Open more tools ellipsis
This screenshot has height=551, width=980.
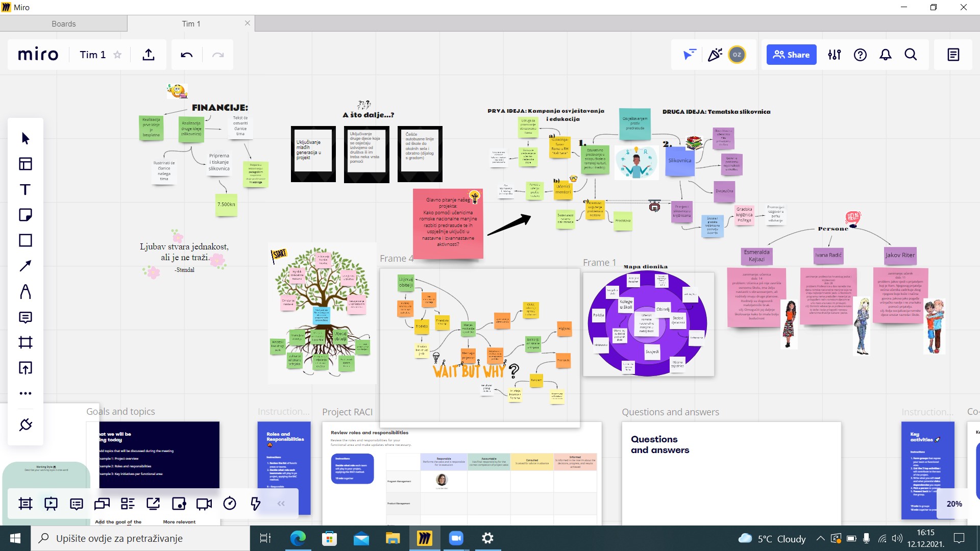click(x=26, y=393)
